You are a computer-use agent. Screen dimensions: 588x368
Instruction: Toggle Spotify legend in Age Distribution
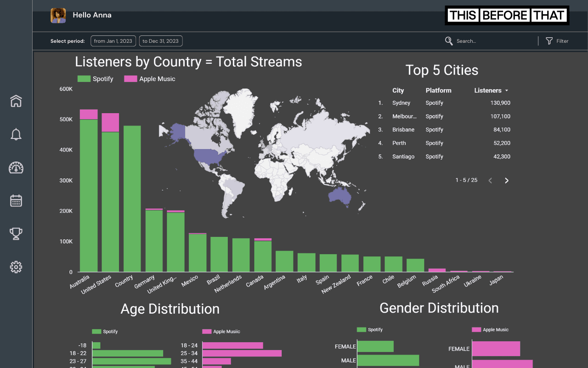click(x=105, y=331)
